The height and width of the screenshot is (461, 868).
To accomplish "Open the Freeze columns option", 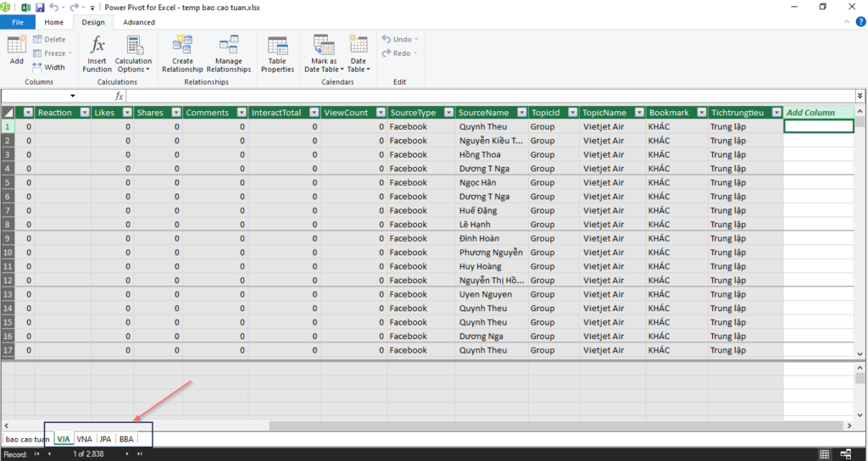I will coord(53,53).
